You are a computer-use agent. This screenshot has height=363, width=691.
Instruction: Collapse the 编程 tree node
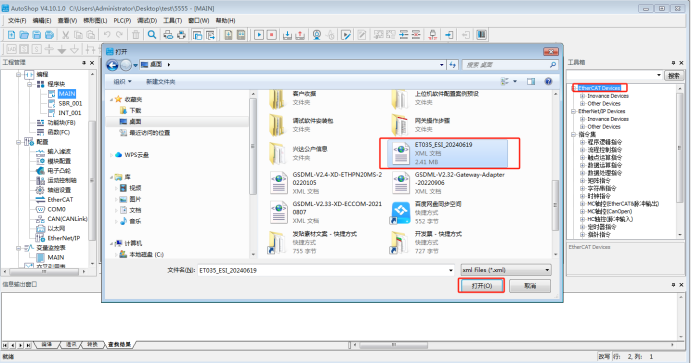(19, 74)
